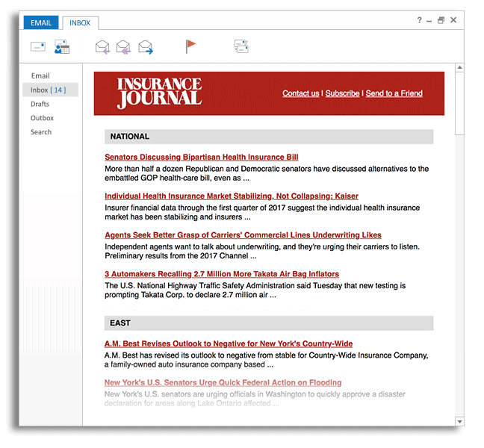Click the Subscribe link in header
The width and height of the screenshot is (484, 448).
(x=342, y=93)
